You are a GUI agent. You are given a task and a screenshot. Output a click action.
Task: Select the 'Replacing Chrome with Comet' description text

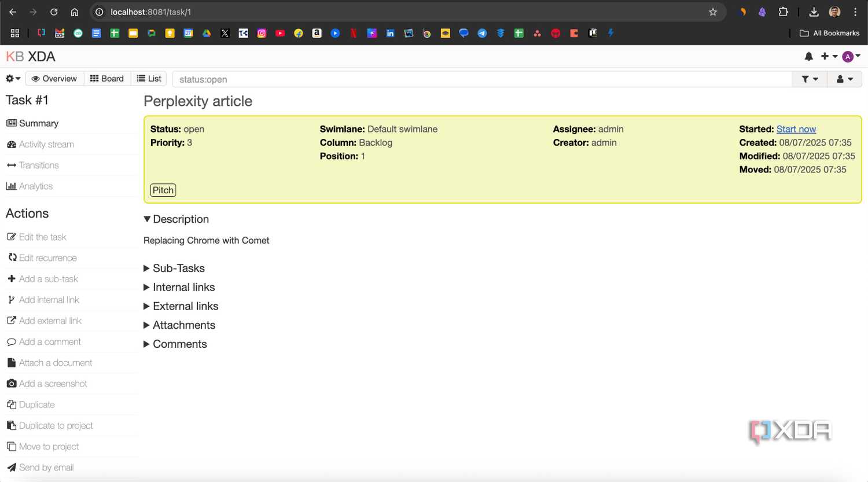click(x=207, y=240)
